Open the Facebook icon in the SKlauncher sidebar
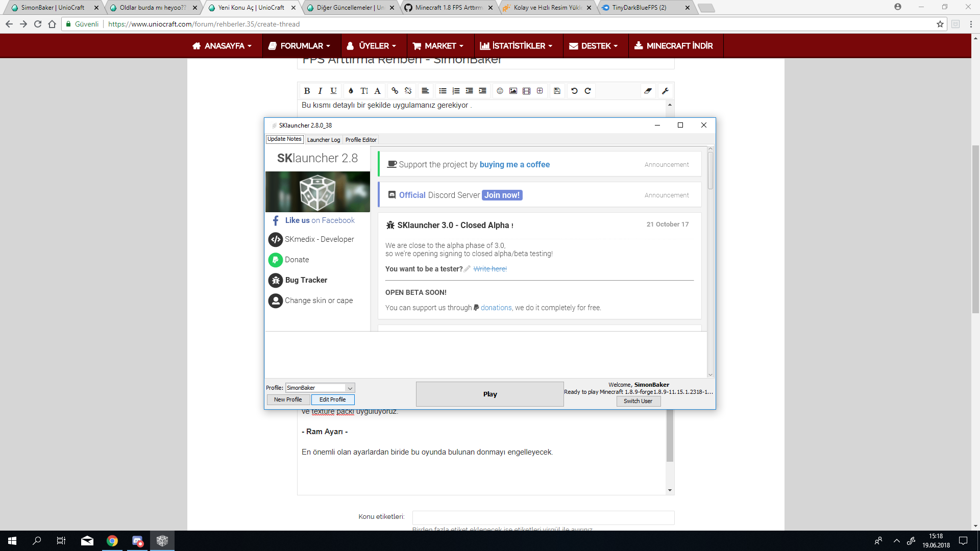 pos(276,220)
